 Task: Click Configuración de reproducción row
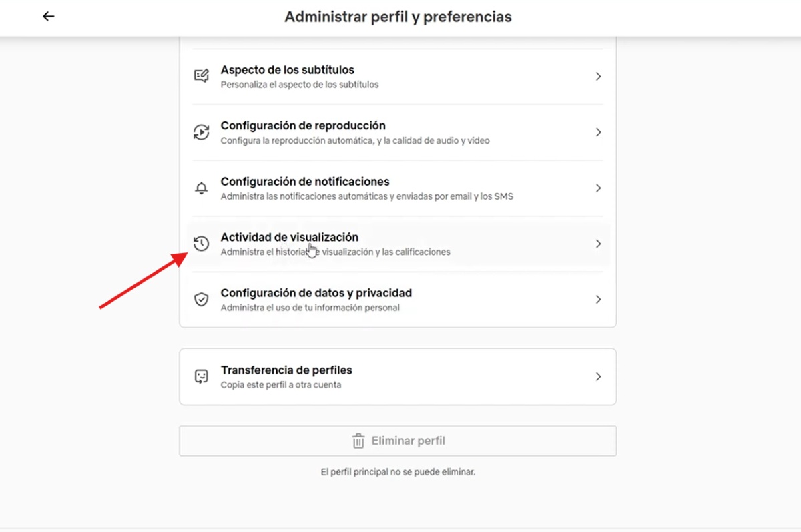[302, 125]
